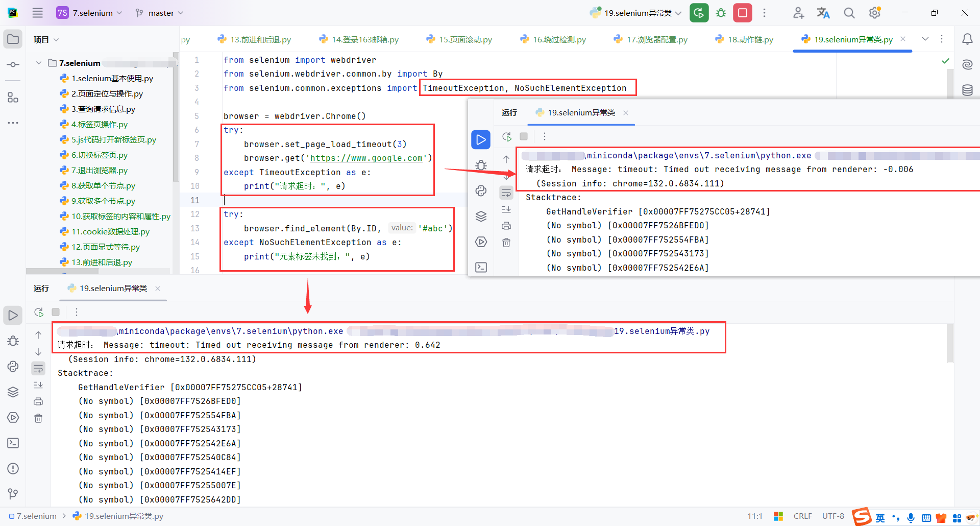Click CRLF line separator in status bar
The height and width of the screenshot is (526, 980).
pos(802,516)
